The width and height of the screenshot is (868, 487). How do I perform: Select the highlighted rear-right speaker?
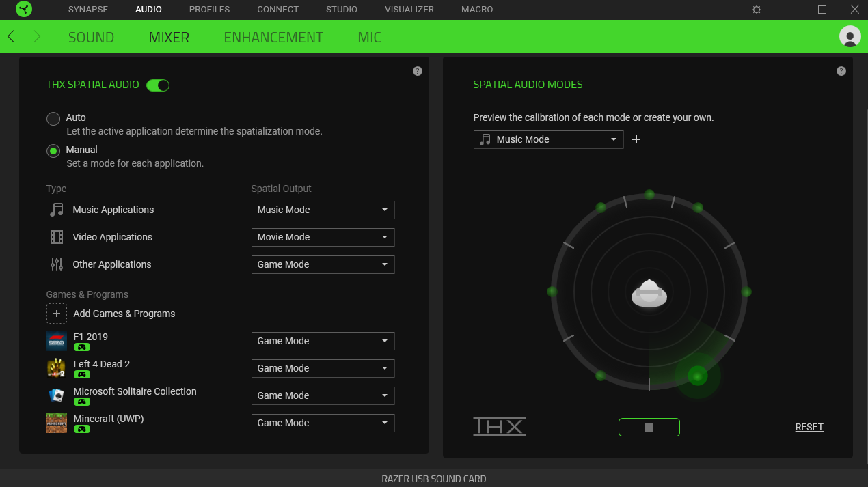click(698, 376)
